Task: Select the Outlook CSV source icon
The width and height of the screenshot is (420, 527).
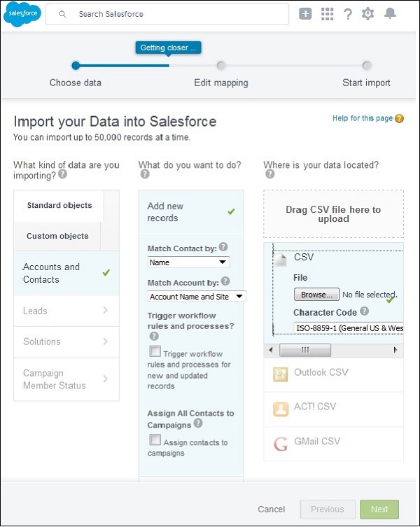Action: [x=280, y=374]
